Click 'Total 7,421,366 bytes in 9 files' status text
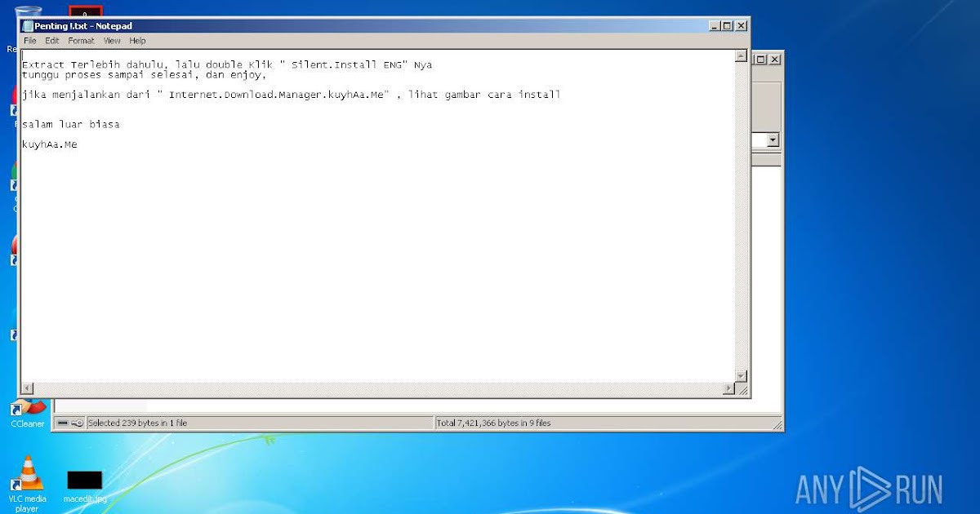Viewport: 980px width, 514px height. [493, 423]
